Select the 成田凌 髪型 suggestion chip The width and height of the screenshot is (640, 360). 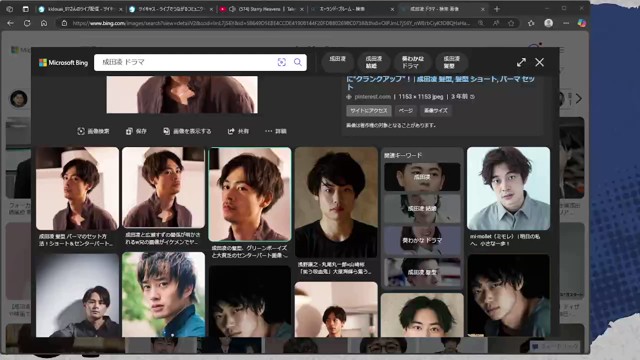pyautogui.click(x=451, y=62)
